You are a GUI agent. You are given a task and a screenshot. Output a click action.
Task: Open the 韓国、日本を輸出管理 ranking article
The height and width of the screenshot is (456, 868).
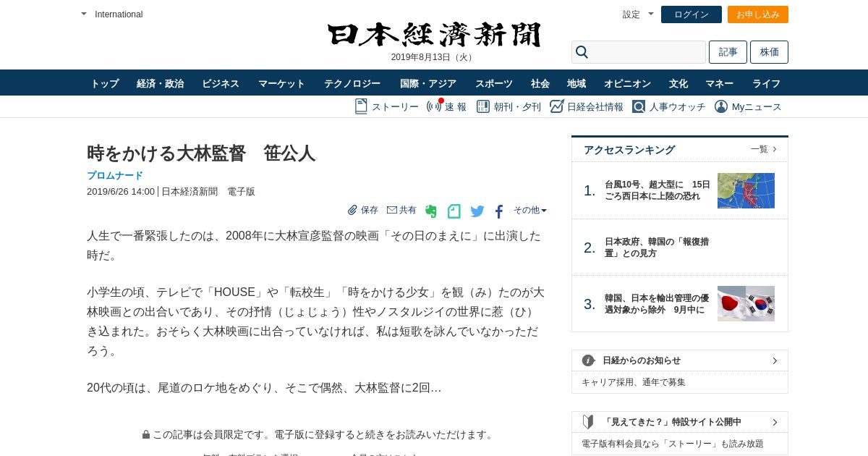[657, 304]
